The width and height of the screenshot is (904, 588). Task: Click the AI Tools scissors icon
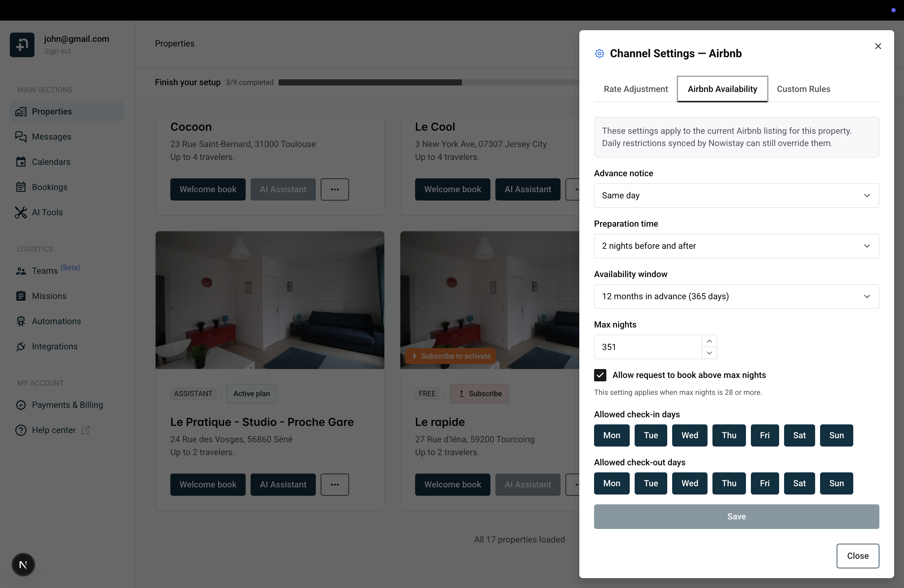(x=21, y=212)
